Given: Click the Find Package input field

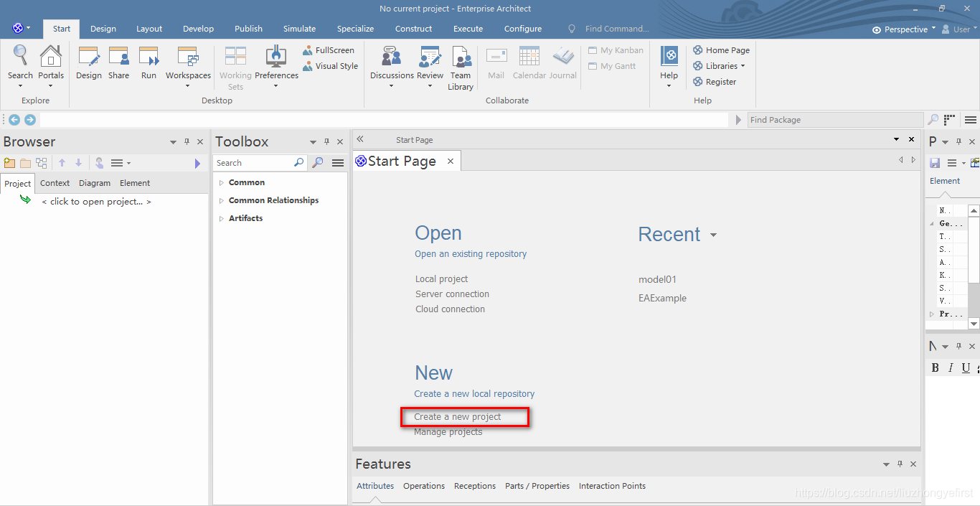Looking at the screenshot, I should click(835, 120).
